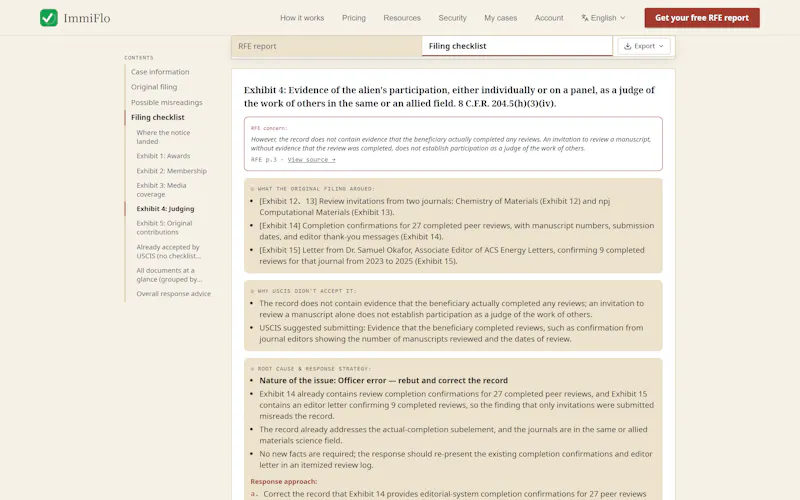This screenshot has height=500, width=800.
Task: Go to Account page
Action: click(x=549, y=18)
